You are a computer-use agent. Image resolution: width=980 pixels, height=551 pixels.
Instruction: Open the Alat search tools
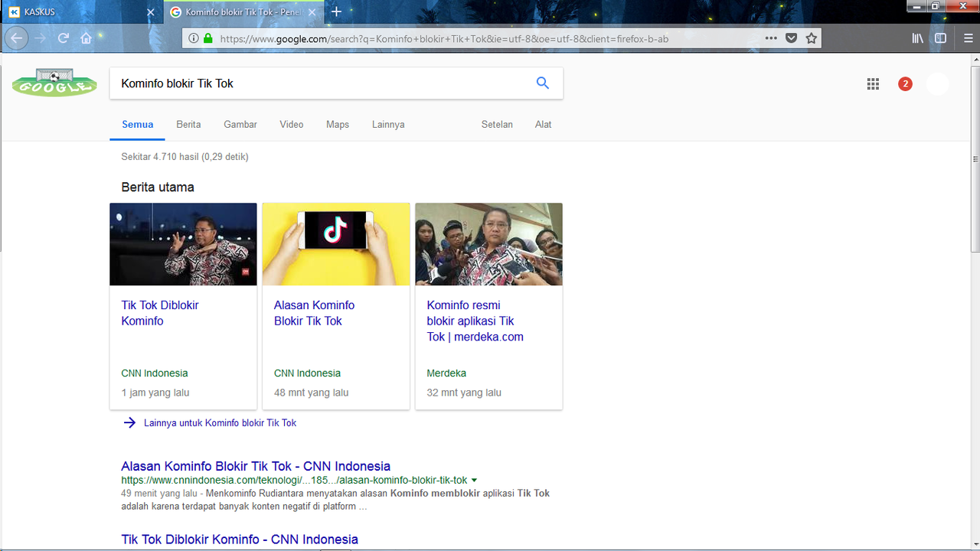coord(544,125)
